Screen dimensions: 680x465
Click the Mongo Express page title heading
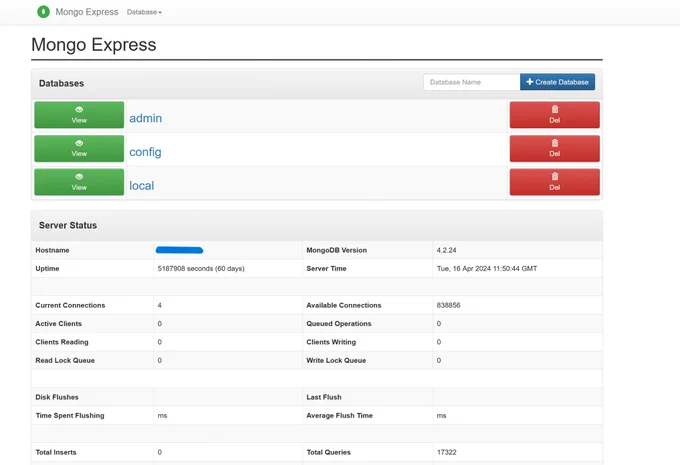click(x=94, y=45)
